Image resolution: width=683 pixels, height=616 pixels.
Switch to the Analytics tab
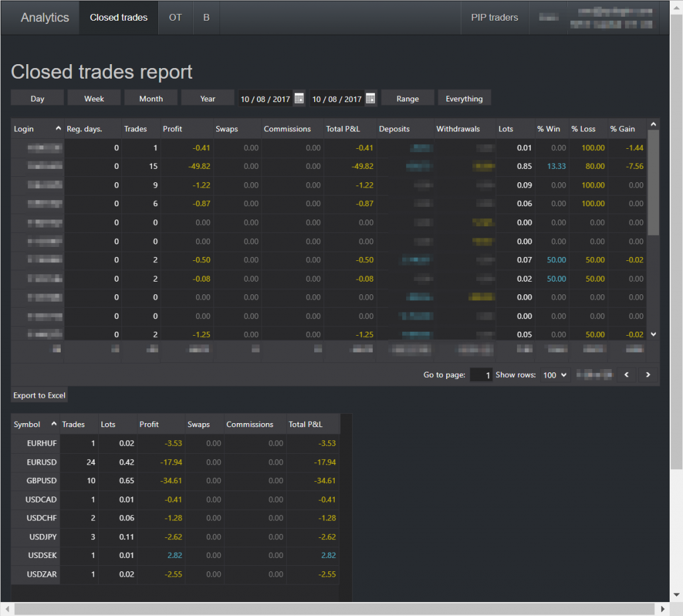pos(44,17)
